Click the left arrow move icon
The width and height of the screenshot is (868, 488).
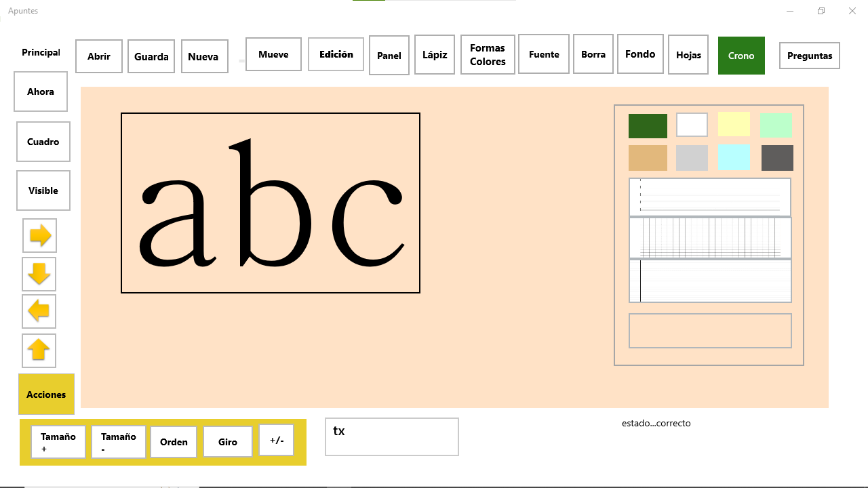39,312
